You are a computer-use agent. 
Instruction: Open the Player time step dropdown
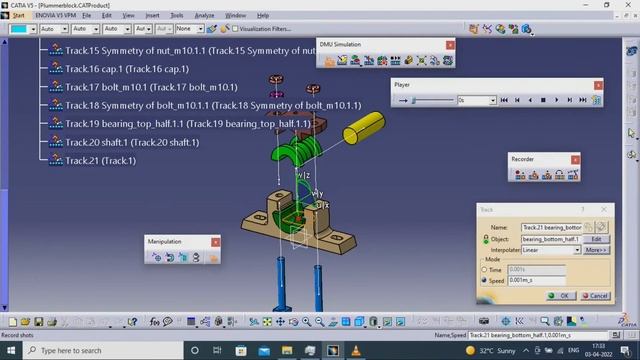pos(493,100)
